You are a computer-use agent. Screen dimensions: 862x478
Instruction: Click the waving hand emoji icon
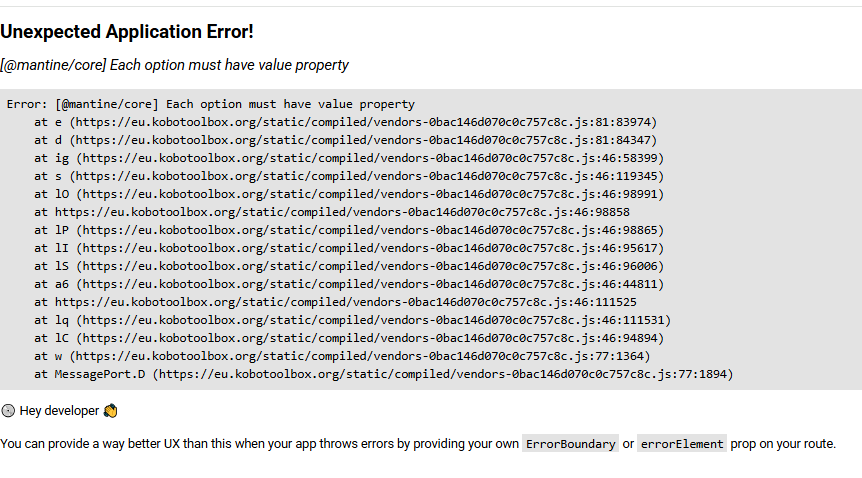(110, 411)
